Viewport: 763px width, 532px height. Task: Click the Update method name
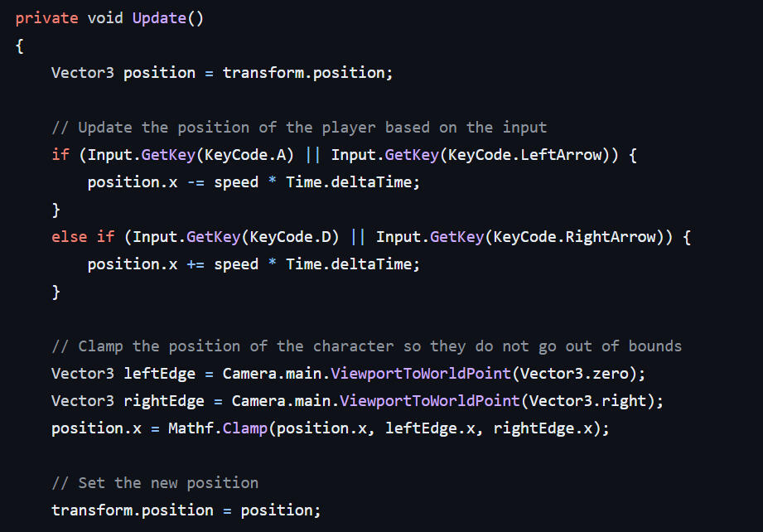[x=159, y=17]
